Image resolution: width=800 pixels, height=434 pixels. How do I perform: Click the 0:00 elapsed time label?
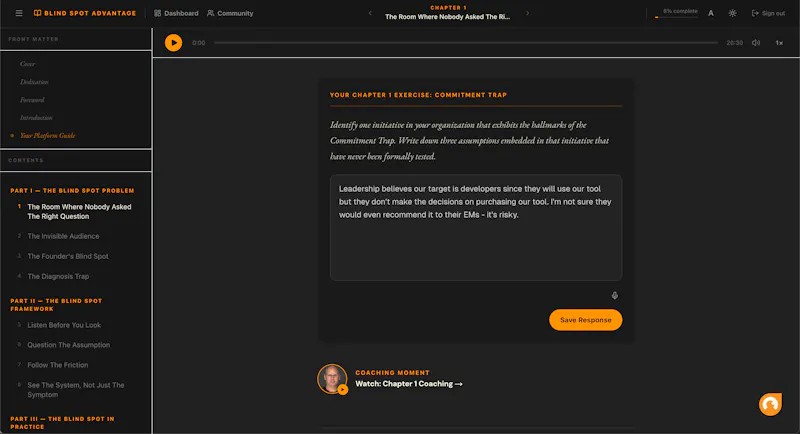click(198, 43)
